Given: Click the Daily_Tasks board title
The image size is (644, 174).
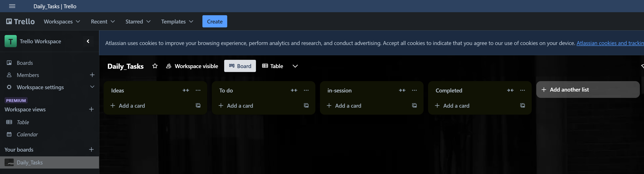Looking at the screenshot, I should click(x=126, y=66).
